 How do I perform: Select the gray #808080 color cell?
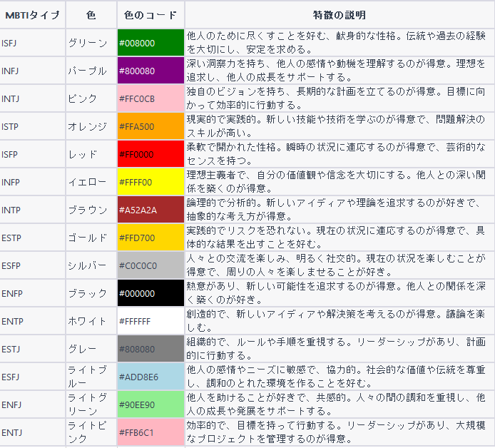(150, 349)
